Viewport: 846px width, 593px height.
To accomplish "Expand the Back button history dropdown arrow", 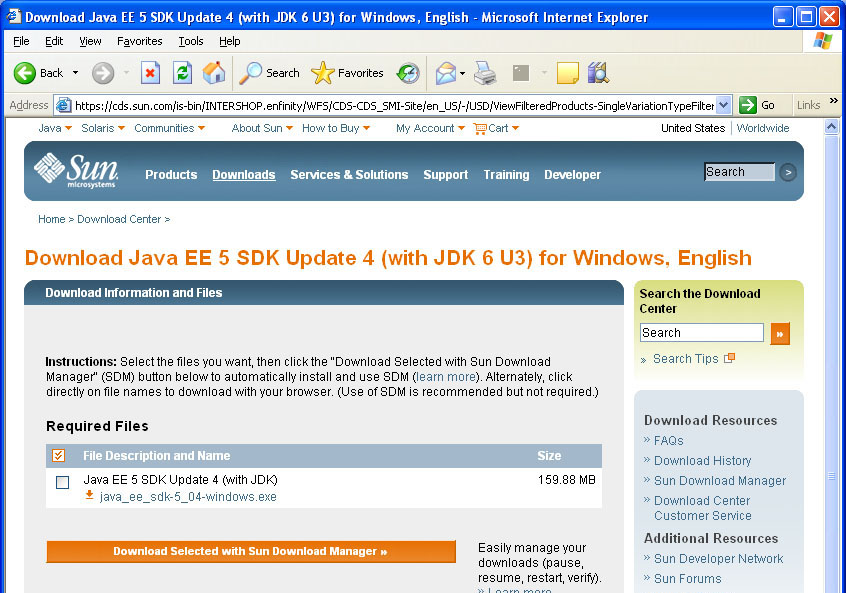I will [x=75, y=73].
